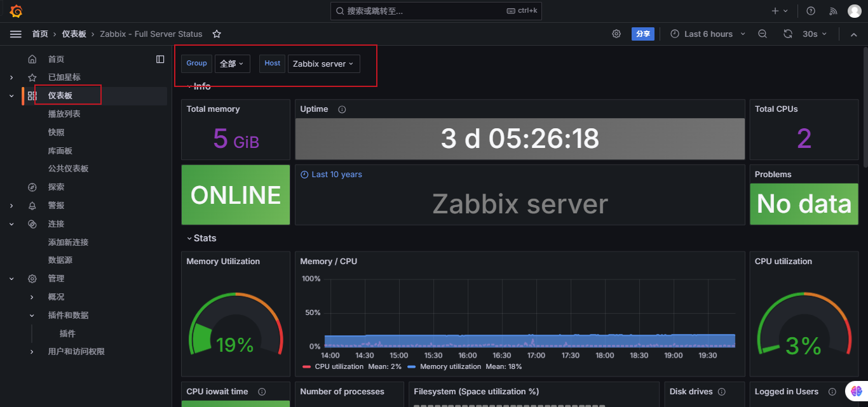Click the Last 10 years time override link
The height and width of the screenshot is (407, 868).
coord(331,175)
